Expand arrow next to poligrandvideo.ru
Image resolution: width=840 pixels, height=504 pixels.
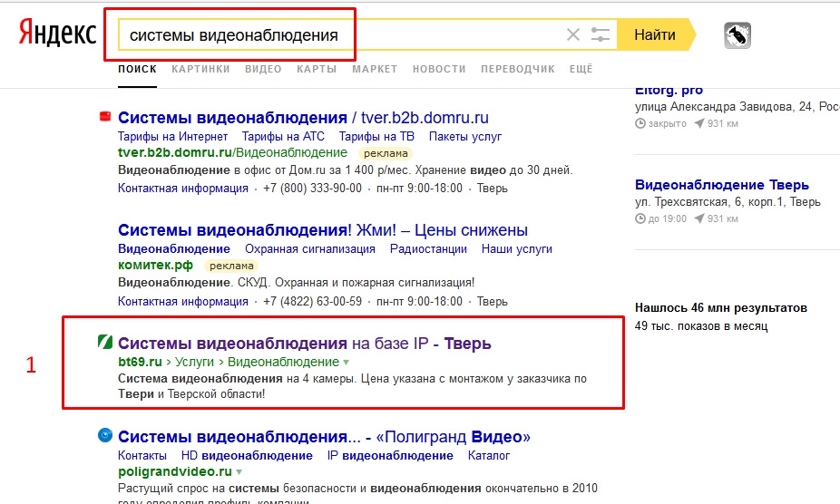click(239, 472)
